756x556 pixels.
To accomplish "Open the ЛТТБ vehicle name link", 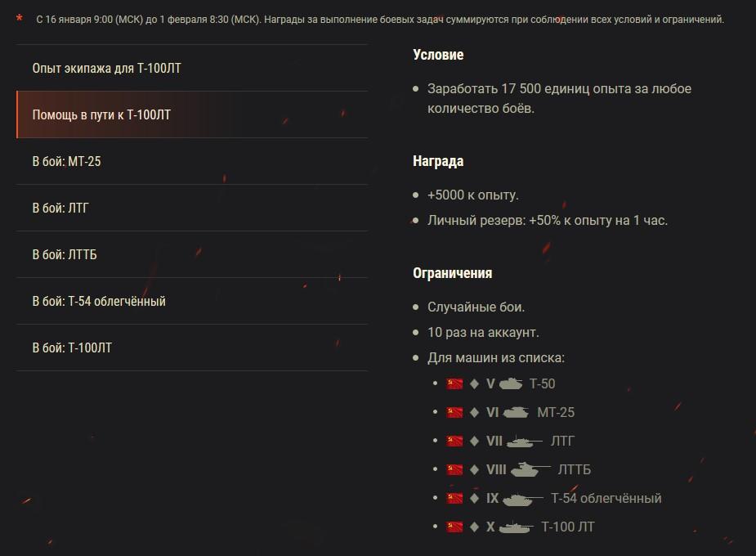I will pos(574,469).
